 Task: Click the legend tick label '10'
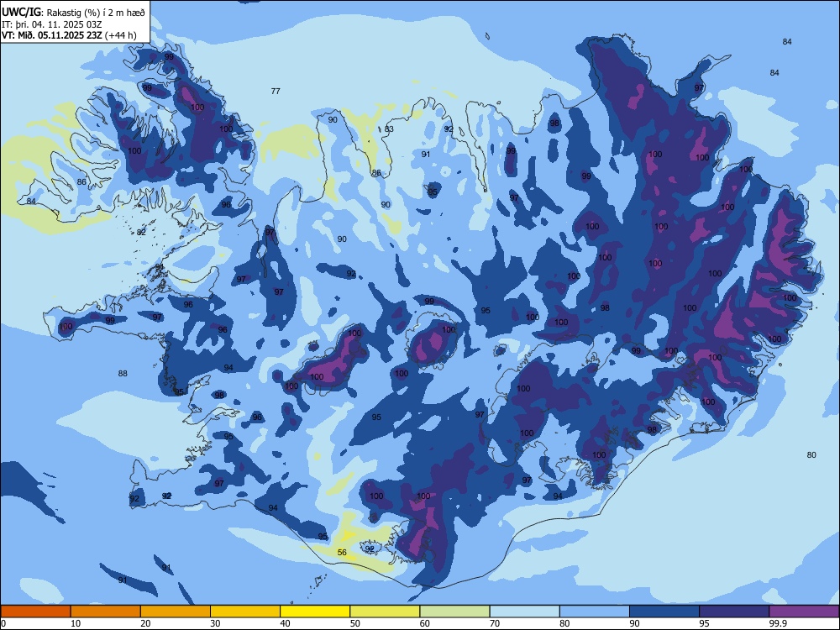pyautogui.click(x=76, y=623)
